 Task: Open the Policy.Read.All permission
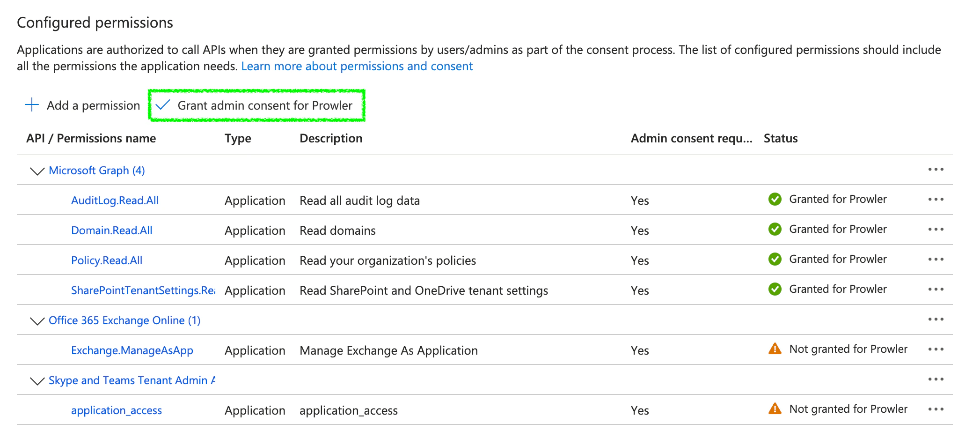pyautogui.click(x=107, y=260)
